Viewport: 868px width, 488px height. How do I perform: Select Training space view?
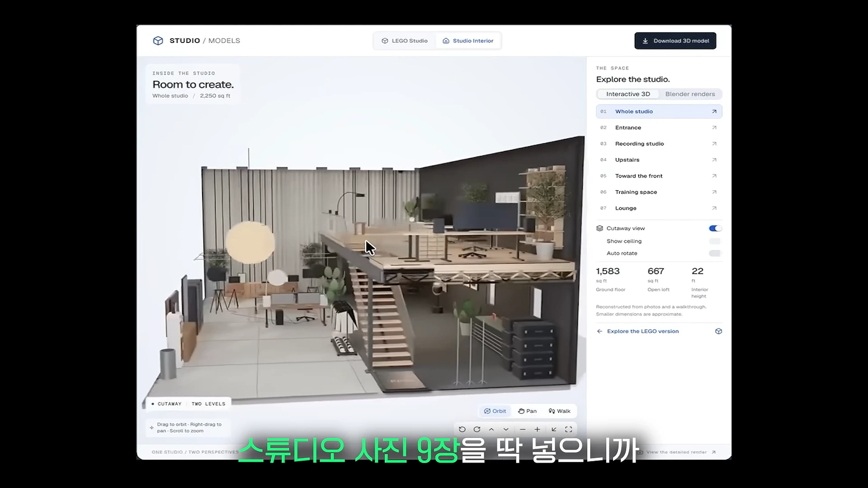(659, 192)
